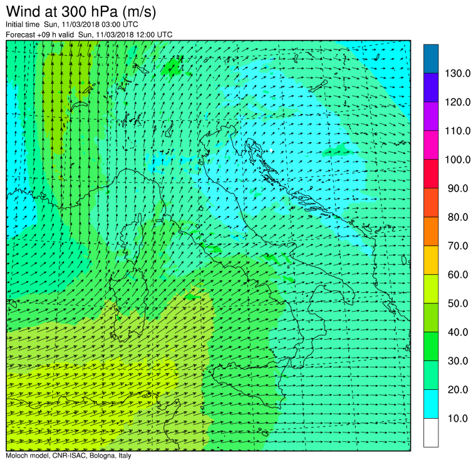This screenshot has width=476, height=465.
Task: Click the 90.0 colorbar label
Action: tap(458, 188)
